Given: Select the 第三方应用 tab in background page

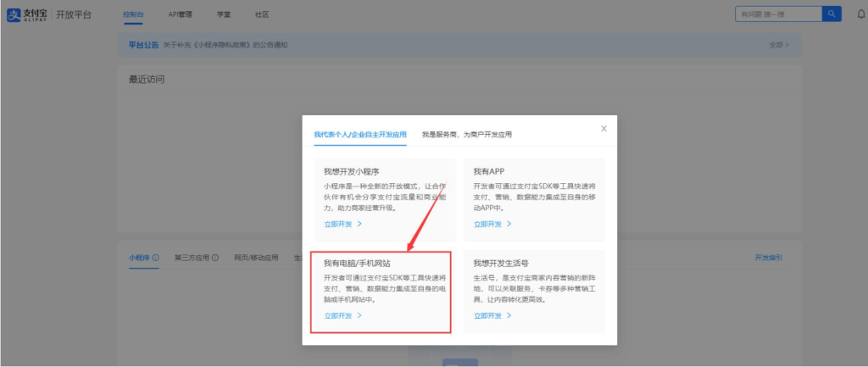Looking at the screenshot, I should [192, 258].
